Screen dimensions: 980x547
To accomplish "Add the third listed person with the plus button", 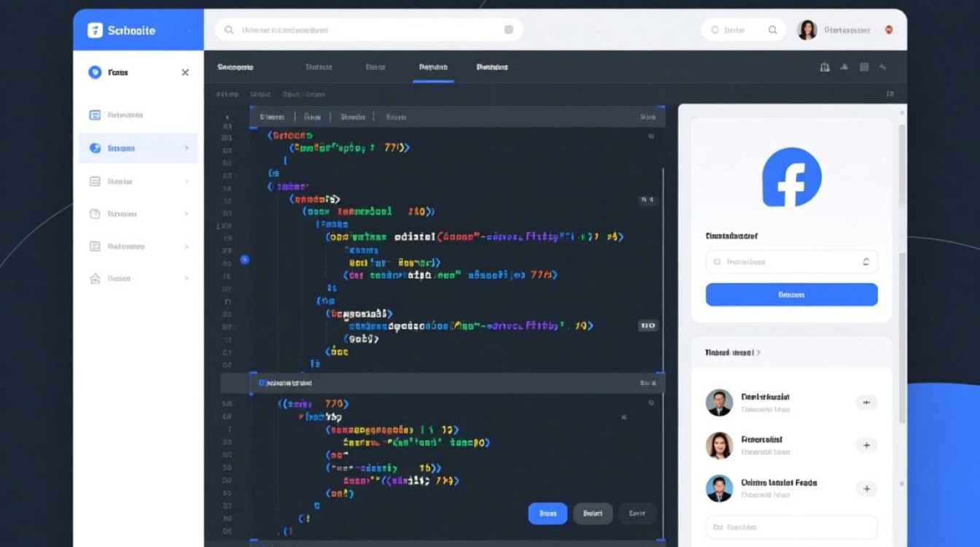I will 866,488.
